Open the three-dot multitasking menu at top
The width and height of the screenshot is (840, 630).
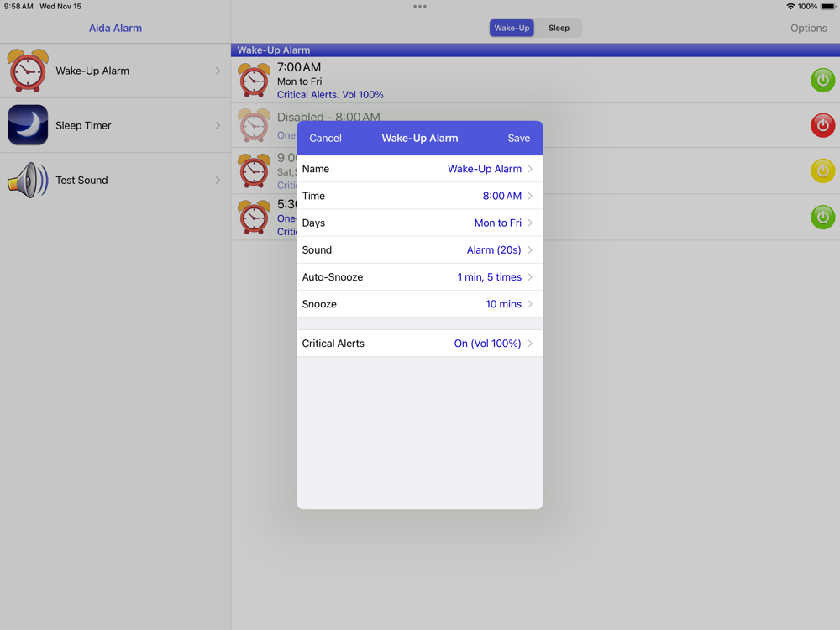(x=420, y=7)
